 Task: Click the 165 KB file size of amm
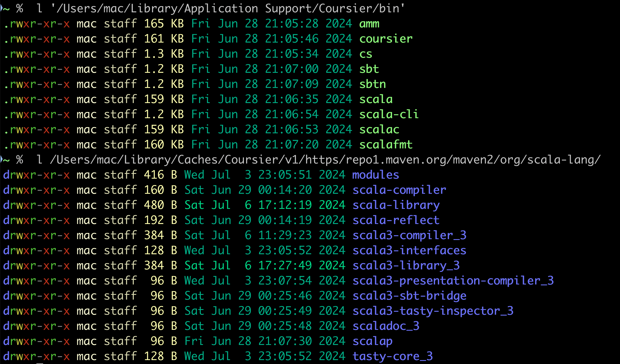pyautogui.click(x=164, y=24)
